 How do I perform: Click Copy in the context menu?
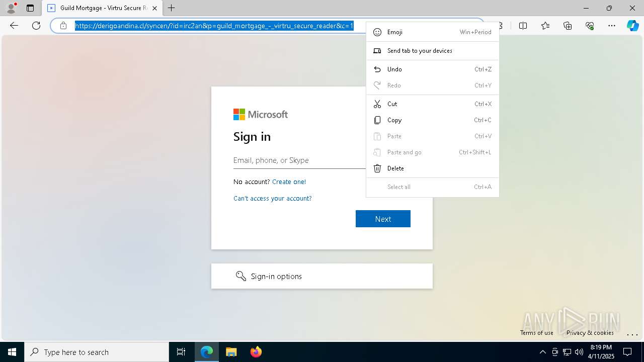tap(433, 120)
